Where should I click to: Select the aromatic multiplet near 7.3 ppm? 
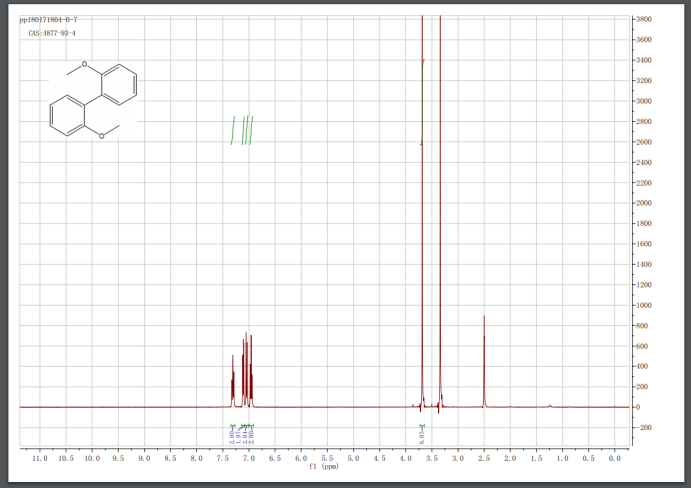click(233, 381)
